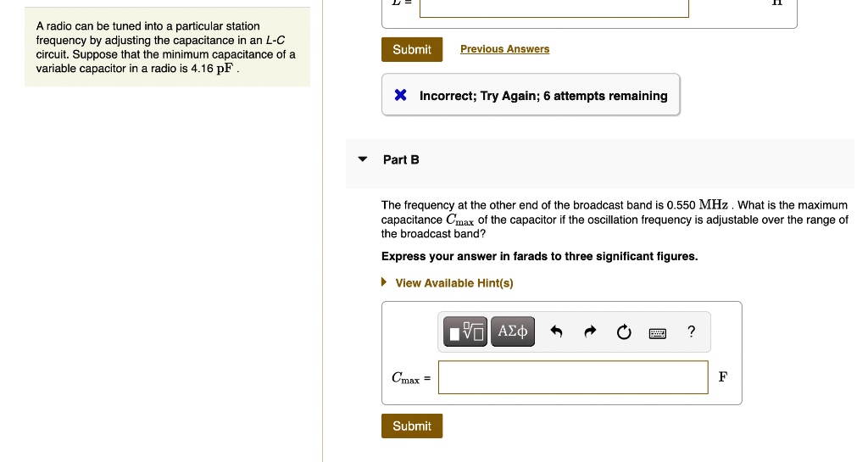Select the 4.16 pF capacitance value
This screenshot has height=462, width=868.
click(x=212, y=69)
